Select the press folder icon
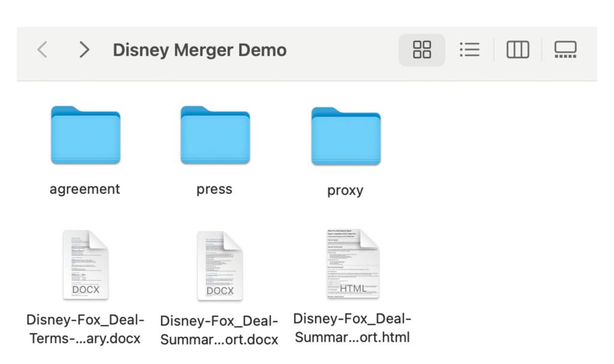Screen dimensions: 614x364 point(215,136)
